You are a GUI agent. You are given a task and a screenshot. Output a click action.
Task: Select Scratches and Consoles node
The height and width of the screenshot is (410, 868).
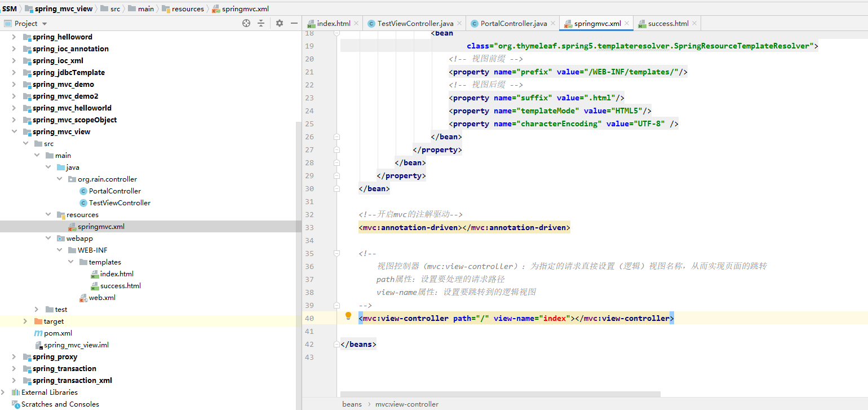point(60,404)
